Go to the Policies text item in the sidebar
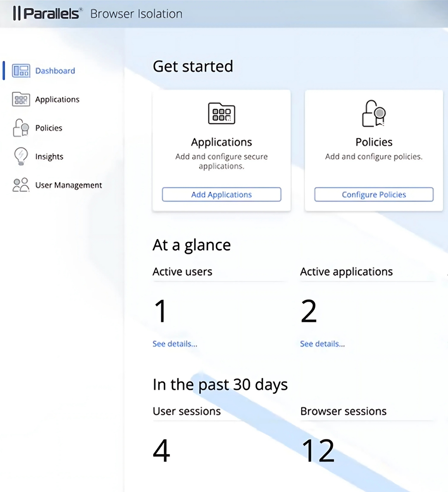This screenshot has width=448, height=492. pyautogui.click(x=49, y=128)
